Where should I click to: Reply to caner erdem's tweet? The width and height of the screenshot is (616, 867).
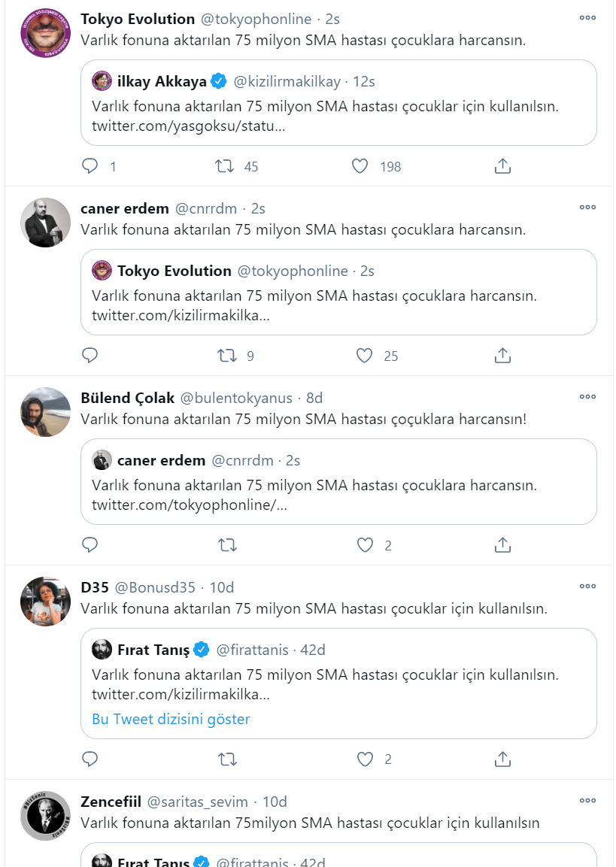90,356
